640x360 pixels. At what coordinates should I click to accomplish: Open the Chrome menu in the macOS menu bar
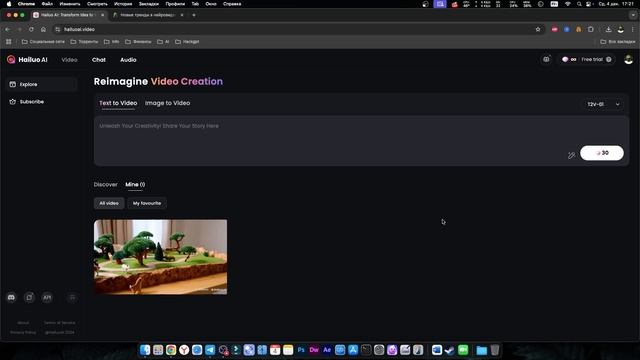(x=26, y=4)
